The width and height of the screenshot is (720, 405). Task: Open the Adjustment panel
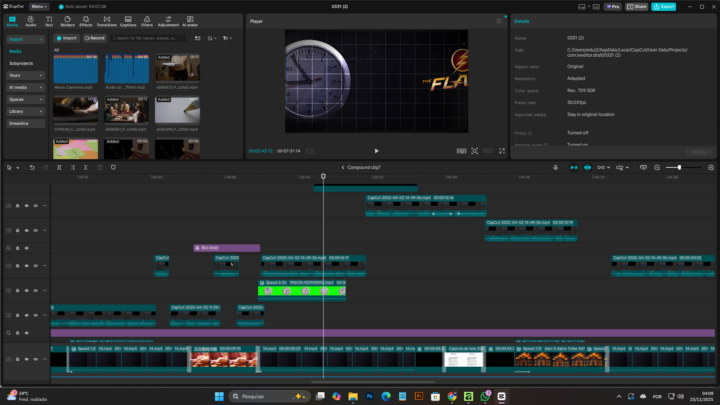[x=169, y=21]
